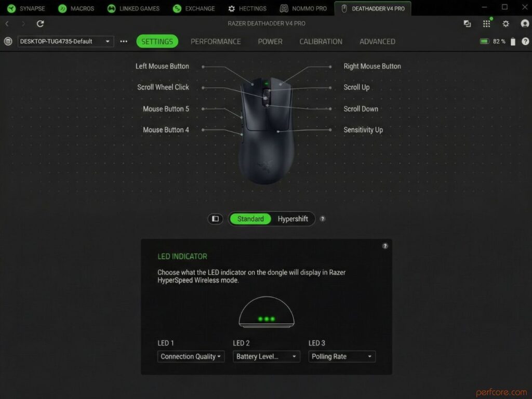Click the user account avatar icon
The width and height of the screenshot is (532, 399).
[525, 23]
